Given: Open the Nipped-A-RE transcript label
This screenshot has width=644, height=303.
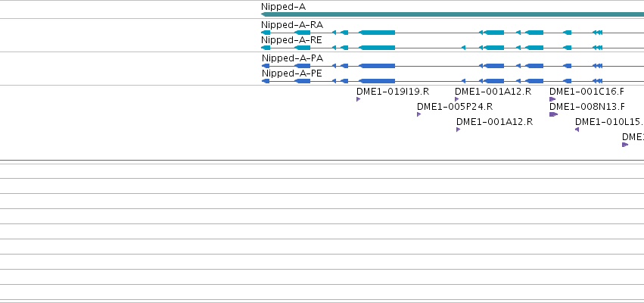Looking at the screenshot, I should (291, 40).
